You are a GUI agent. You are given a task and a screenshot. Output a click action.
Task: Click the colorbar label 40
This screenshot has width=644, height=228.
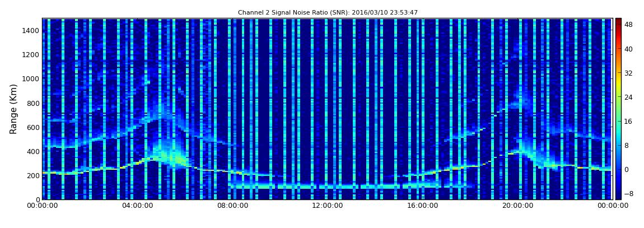628,49
